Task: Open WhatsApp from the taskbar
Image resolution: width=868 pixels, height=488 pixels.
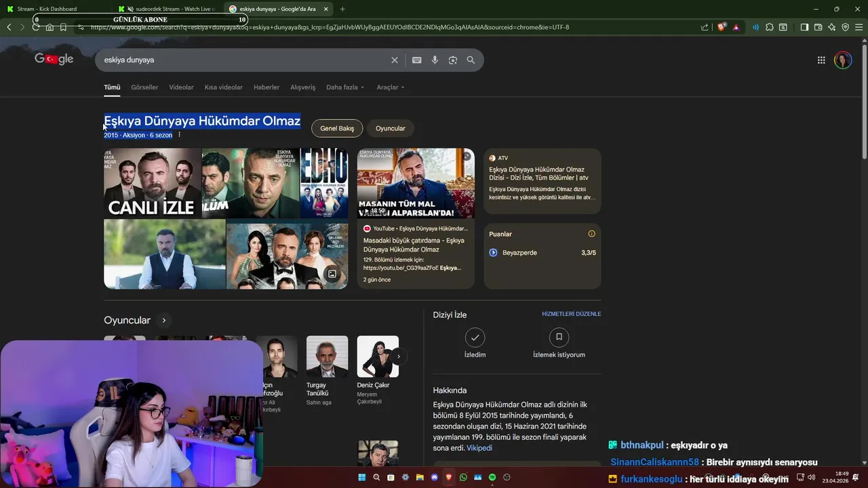Action: point(463,477)
